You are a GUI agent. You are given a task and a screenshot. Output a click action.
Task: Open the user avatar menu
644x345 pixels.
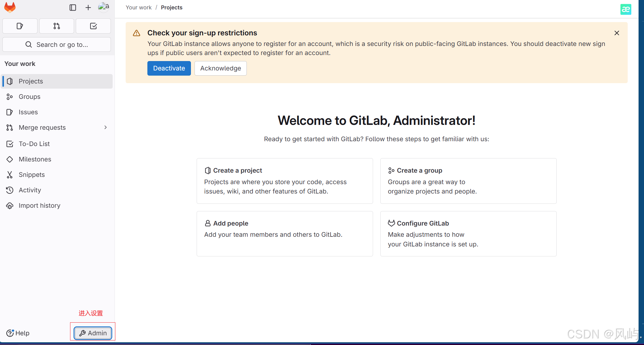click(104, 7)
